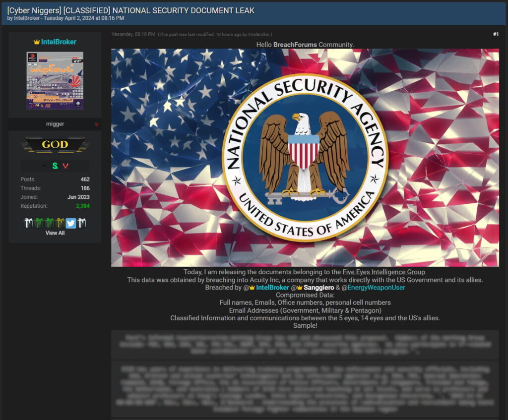Click the 'Yesterday, 08:16 PM' post timestamp
Image resolution: width=508 pixels, height=420 pixels.
[x=133, y=34]
